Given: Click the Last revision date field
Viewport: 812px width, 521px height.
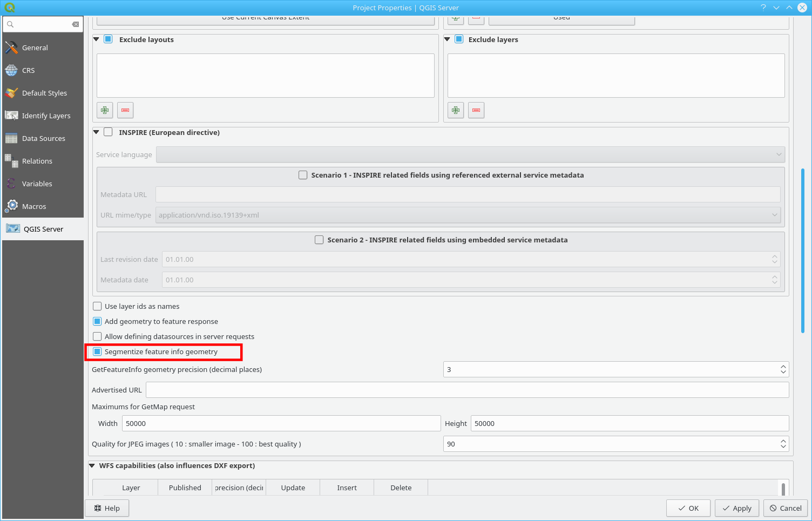Looking at the screenshot, I should tap(471, 259).
